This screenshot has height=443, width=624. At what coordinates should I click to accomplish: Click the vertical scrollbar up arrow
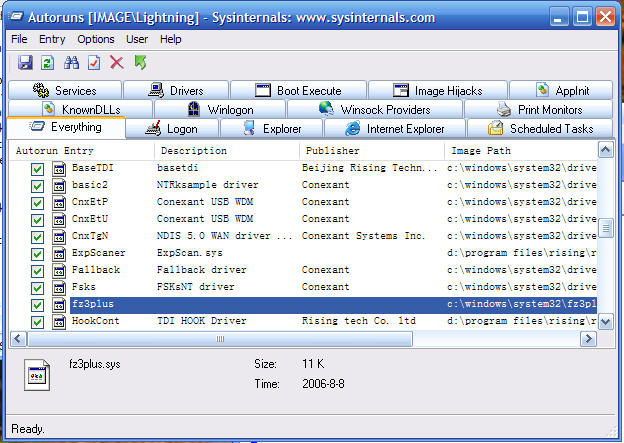[605, 150]
